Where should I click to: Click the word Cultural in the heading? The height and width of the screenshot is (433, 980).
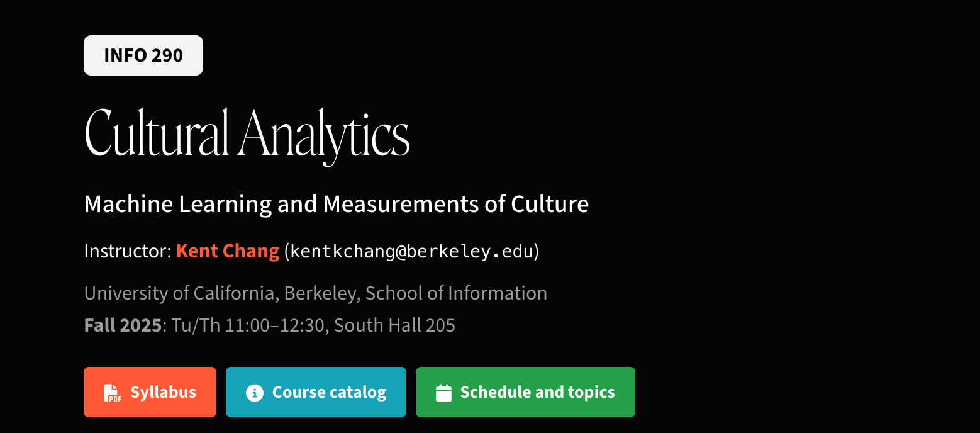click(156, 133)
